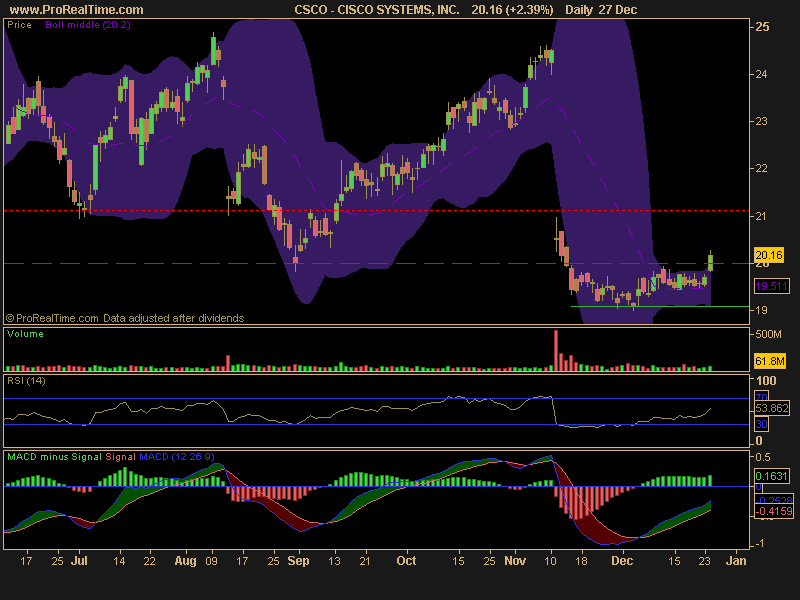
Task: Click the Jul month label on time axis
Action: pyautogui.click(x=79, y=561)
